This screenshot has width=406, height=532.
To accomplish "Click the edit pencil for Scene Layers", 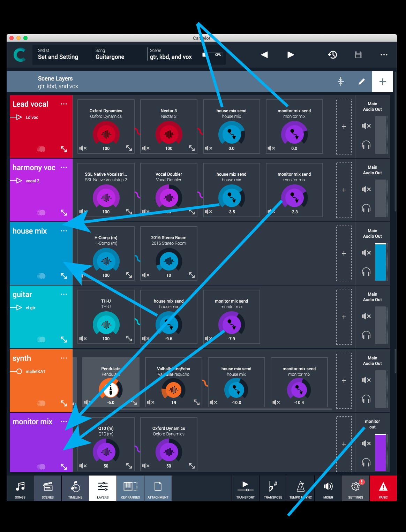I will tap(362, 81).
